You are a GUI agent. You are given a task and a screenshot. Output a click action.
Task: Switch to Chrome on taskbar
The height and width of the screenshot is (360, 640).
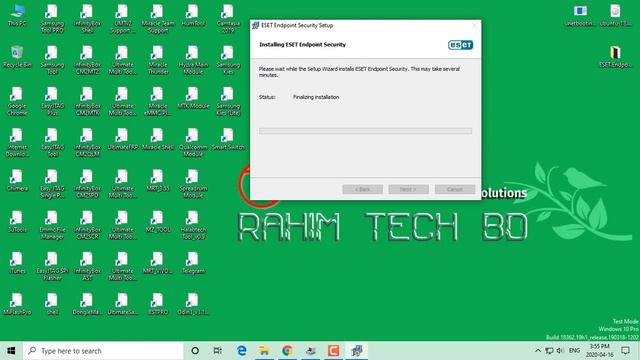287,351
